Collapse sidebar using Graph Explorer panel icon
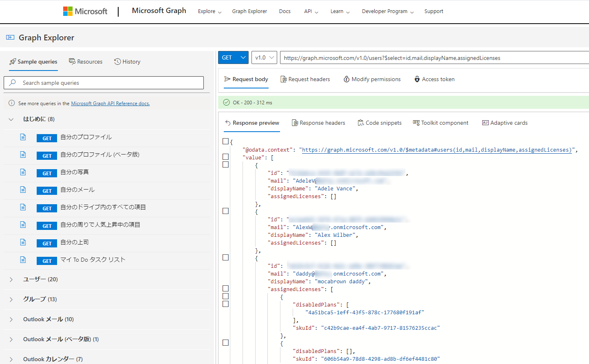The height and width of the screenshot is (364, 589). point(10,38)
